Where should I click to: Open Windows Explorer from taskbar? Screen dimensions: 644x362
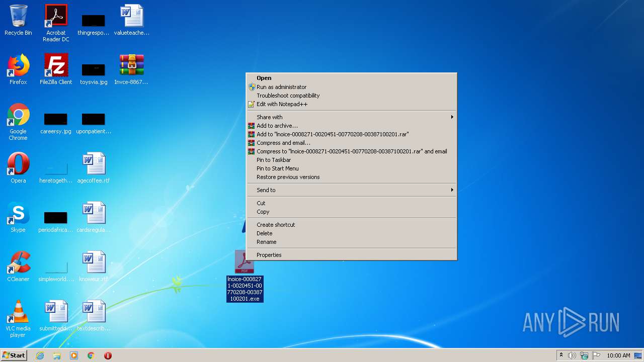(x=57, y=355)
